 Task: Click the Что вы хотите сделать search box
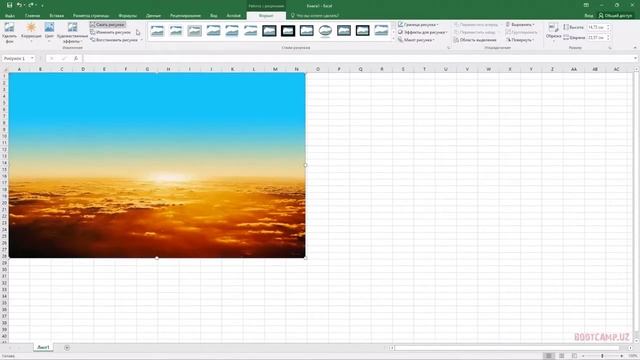[x=314, y=16]
